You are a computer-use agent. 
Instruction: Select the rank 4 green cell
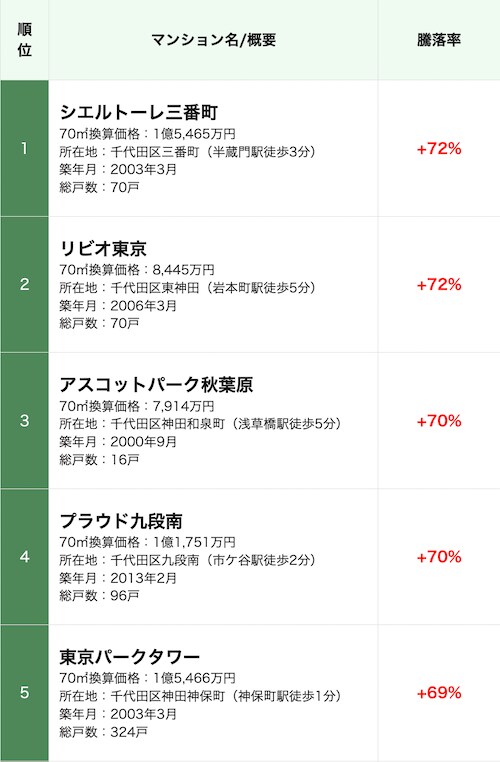coord(24,556)
